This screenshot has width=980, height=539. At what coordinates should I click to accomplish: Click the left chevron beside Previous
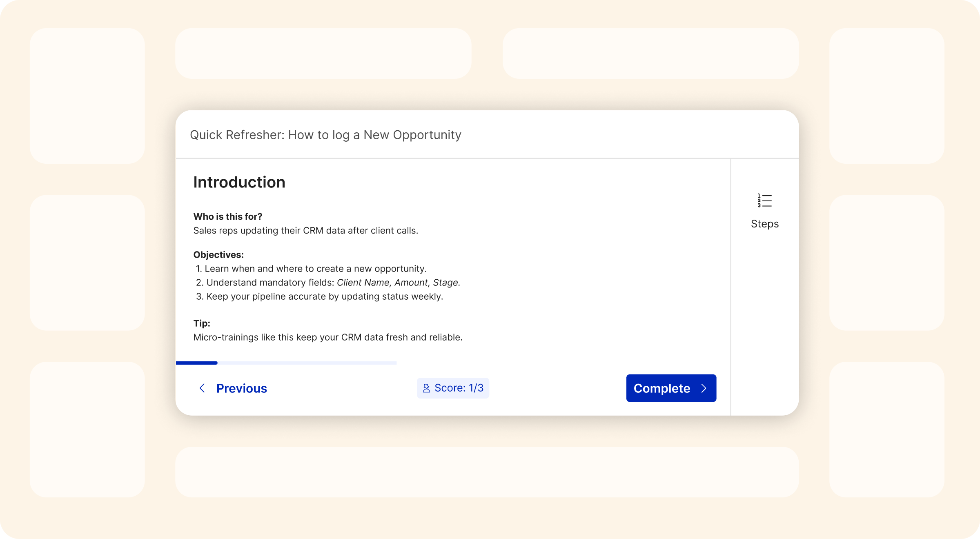click(202, 388)
